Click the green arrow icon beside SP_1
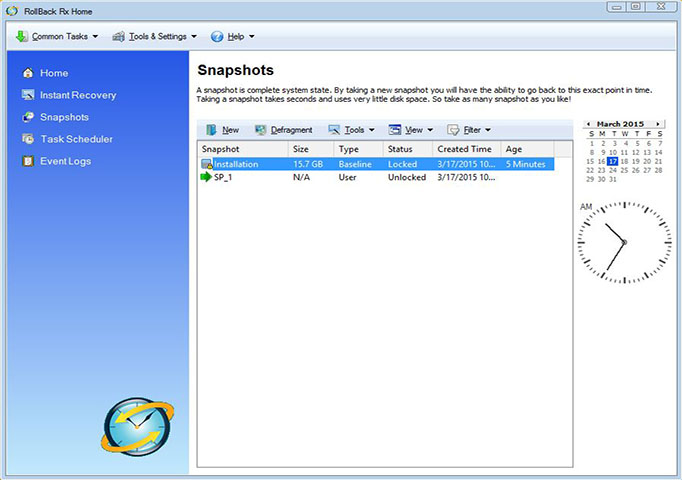682x480 pixels. 206,177
